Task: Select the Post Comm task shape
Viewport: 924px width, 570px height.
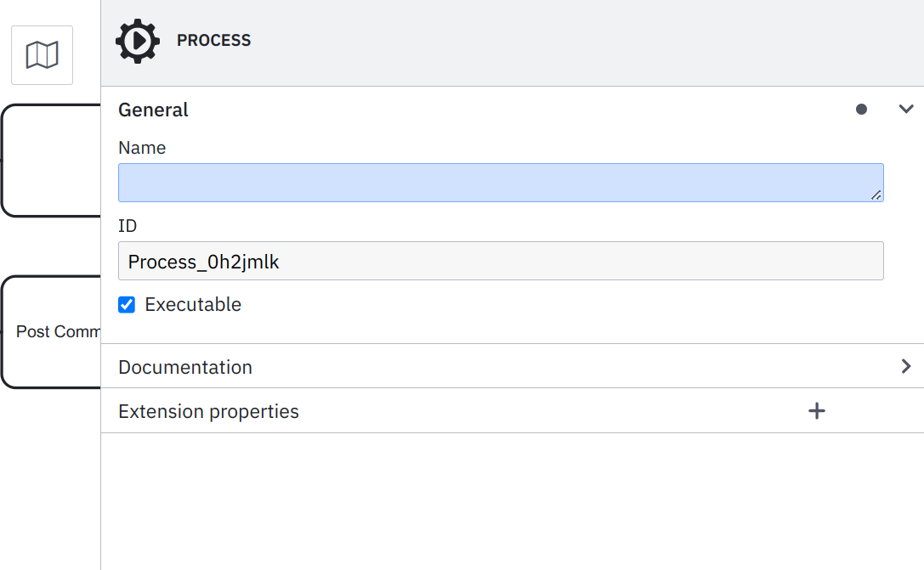Action: coord(53,331)
